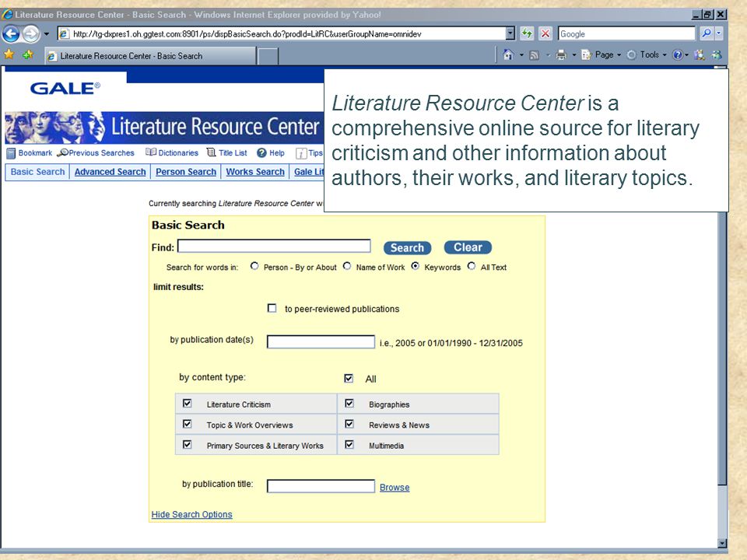Run the search with the magnifier icon
This screenshot has width=747, height=560.
tap(707, 33)
